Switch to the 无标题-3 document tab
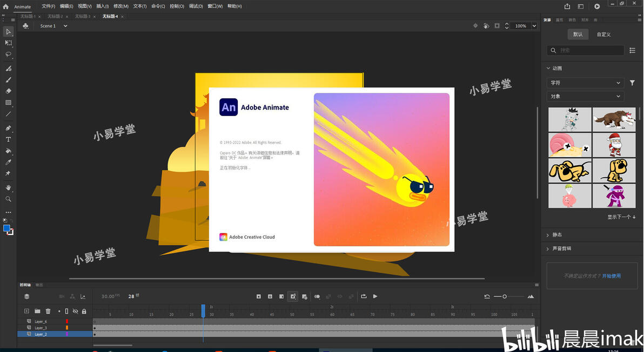Image resolution: width=644 pixels, height=352 pixels. tap(83, 16)
